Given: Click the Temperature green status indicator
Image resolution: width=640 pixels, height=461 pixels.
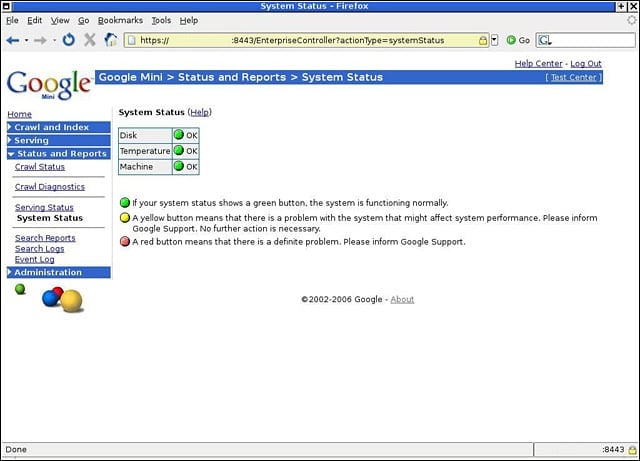Looking at the screenshot, I should pyautogui.click(x=179, y=150).
